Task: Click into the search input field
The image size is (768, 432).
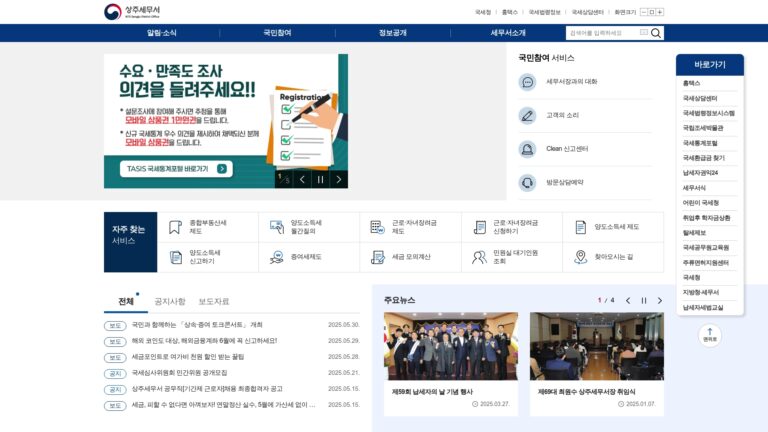Action: [x=603, y=33]
